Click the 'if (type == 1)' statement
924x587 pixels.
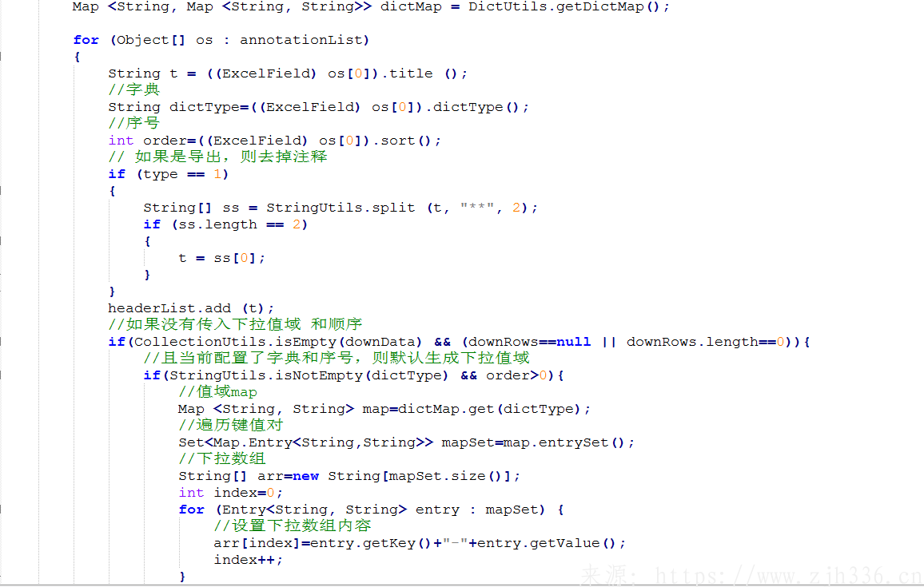[168, 174]
